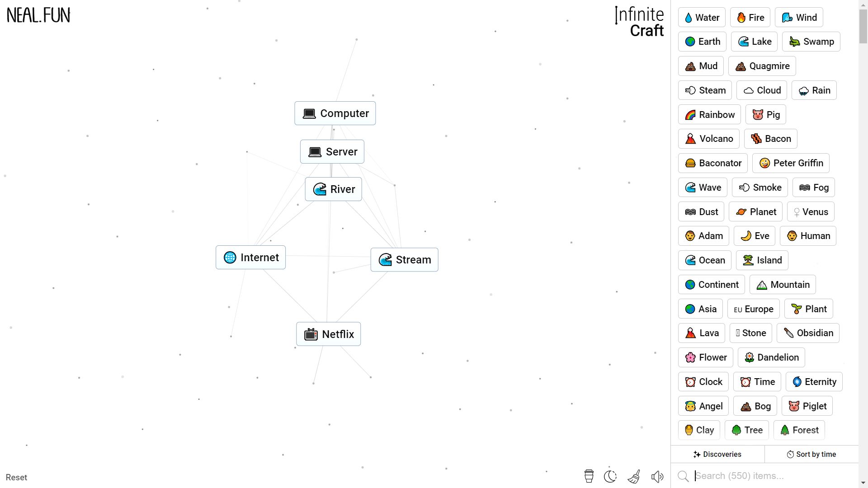Click the Sort by time icon

(791, 455)
